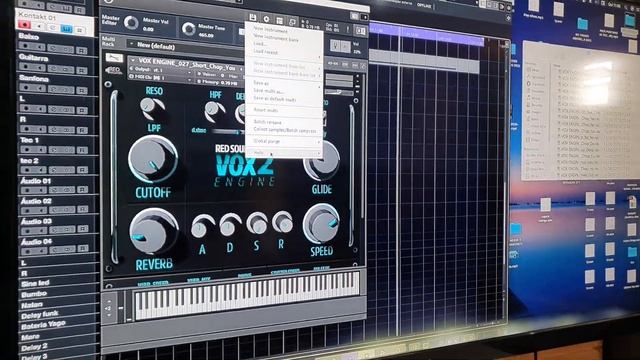The height and width of the screenshot is (360, 640).
Task: Toggle monitor on Áudio 01 track
Action: click(41, 190)
